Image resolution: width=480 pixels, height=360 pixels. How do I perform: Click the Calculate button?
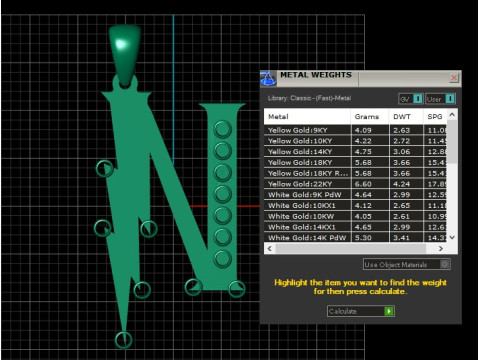(x=361, y=311)
